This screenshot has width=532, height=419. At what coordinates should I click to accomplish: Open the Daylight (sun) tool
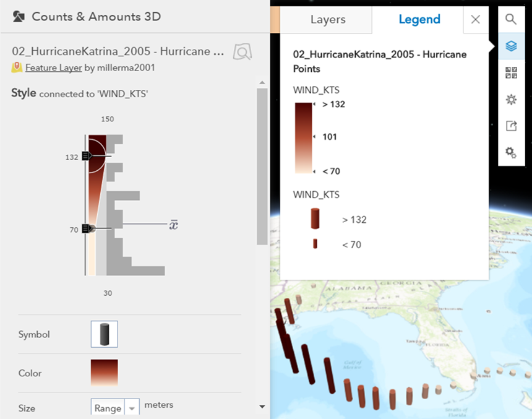point(511,100)
